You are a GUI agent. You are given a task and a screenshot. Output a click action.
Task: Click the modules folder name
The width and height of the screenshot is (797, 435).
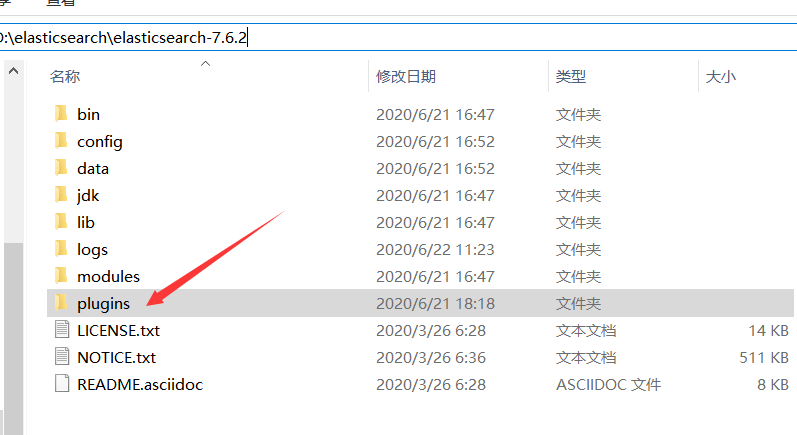coord(108,276)
